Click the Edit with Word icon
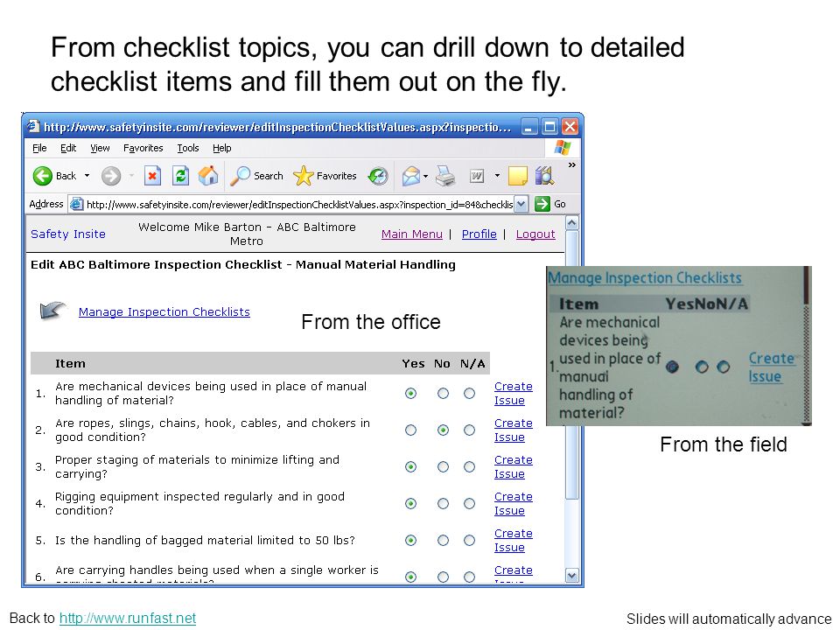Screen dimensions: 840x630 pos(477,176)
